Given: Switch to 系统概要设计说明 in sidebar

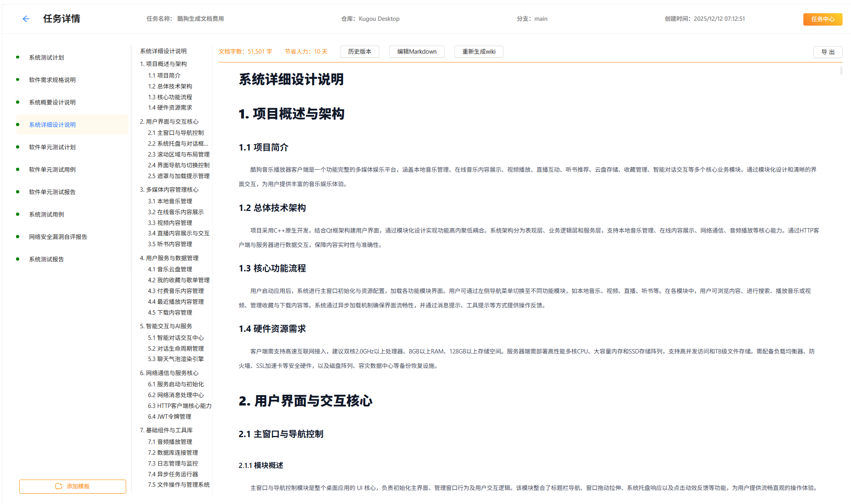Looking at the screenshot, I should [51, 102].
